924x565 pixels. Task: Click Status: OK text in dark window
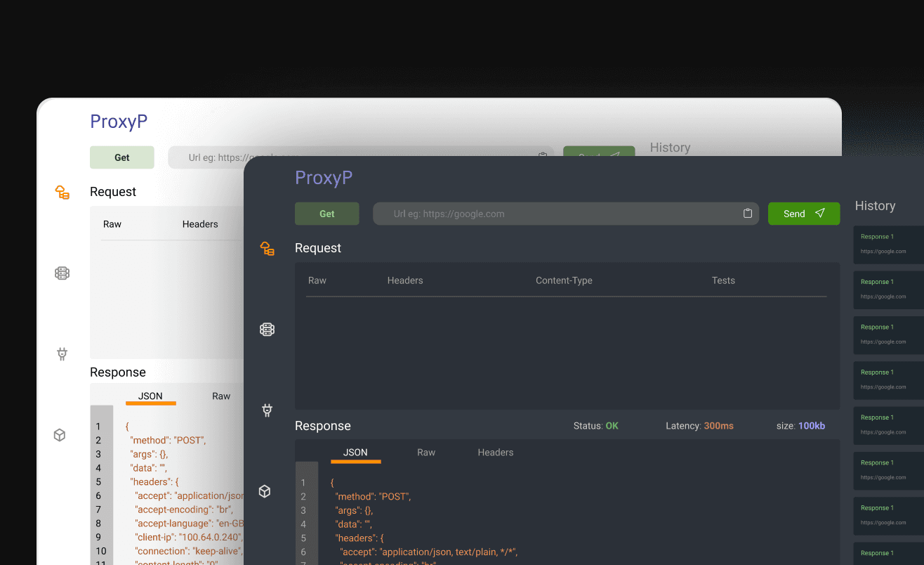tap(596, 426)
